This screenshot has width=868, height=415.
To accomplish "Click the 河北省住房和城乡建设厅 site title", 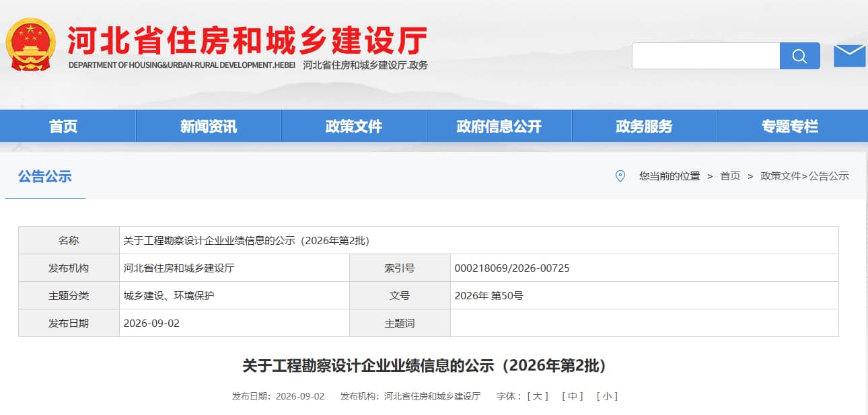I will pos(247,40).
